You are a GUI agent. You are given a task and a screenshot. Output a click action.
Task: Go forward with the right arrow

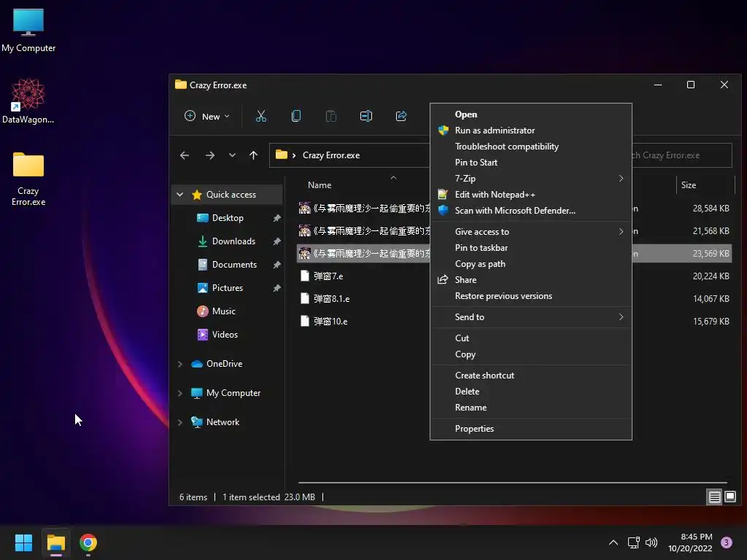click(x=209, y=155)
